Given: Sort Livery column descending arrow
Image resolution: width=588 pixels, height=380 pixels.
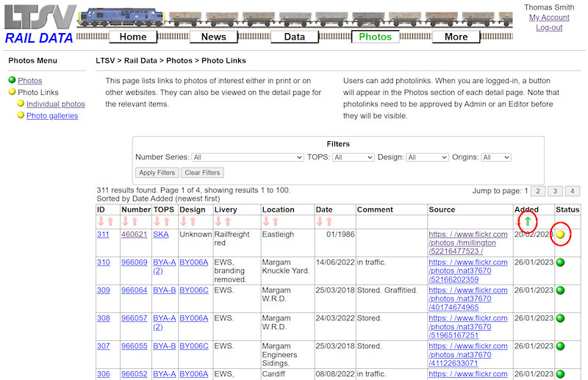Looking at the screenshot, I should pos(218,221).
